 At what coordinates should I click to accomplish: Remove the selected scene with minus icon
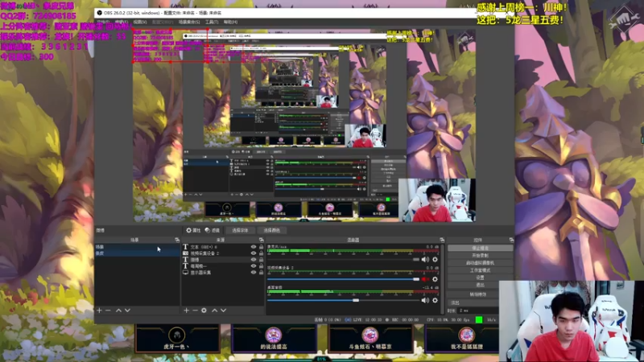[108, 311]
